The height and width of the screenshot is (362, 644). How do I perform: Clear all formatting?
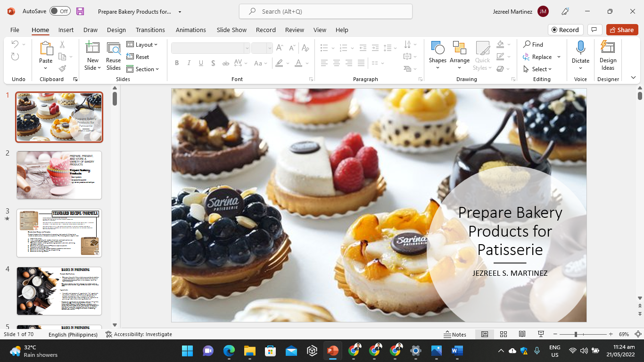coord(305,48)
